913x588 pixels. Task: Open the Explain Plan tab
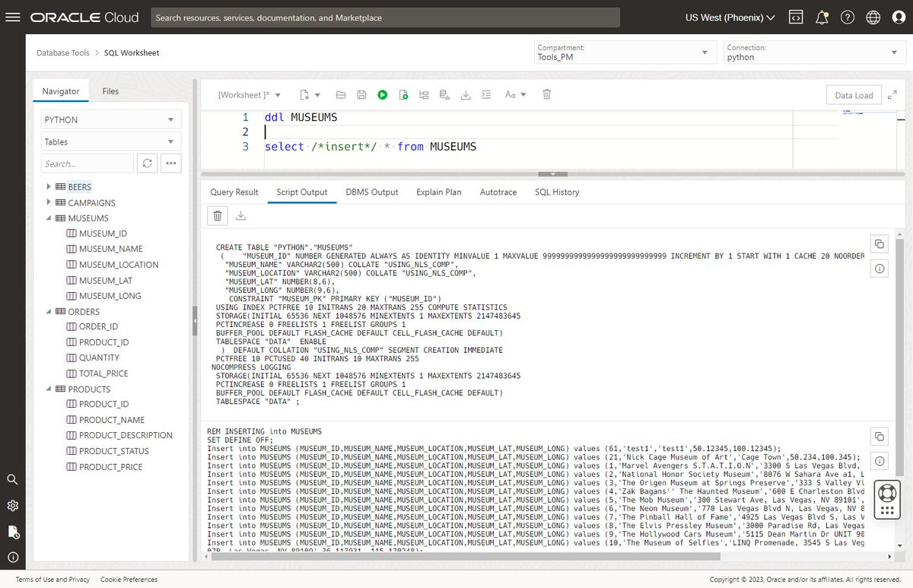click(439, 192)
